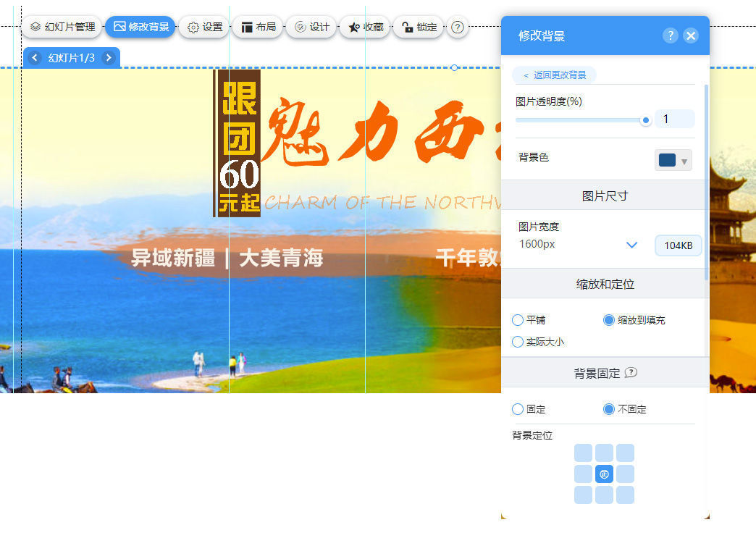
Task: Select the 幻灯片1/3 slide label
Action: click(x=72, y=58)
